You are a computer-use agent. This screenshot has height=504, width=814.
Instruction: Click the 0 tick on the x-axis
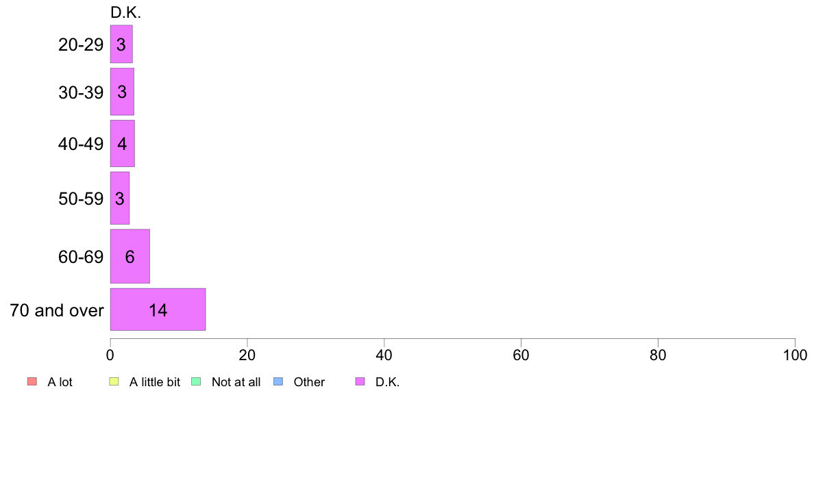coord(110,355)
